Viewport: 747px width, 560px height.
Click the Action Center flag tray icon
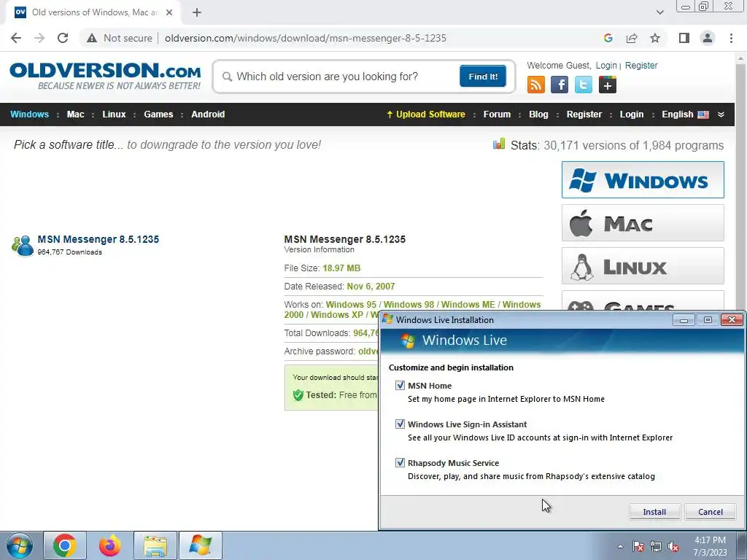click(x=638, y=546)
